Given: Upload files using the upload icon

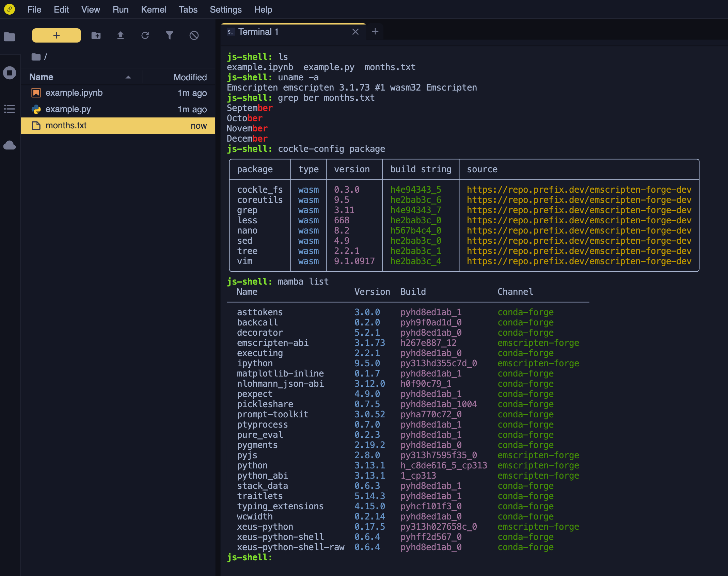Looking at the screenshot, I should (x=121, y=35).
